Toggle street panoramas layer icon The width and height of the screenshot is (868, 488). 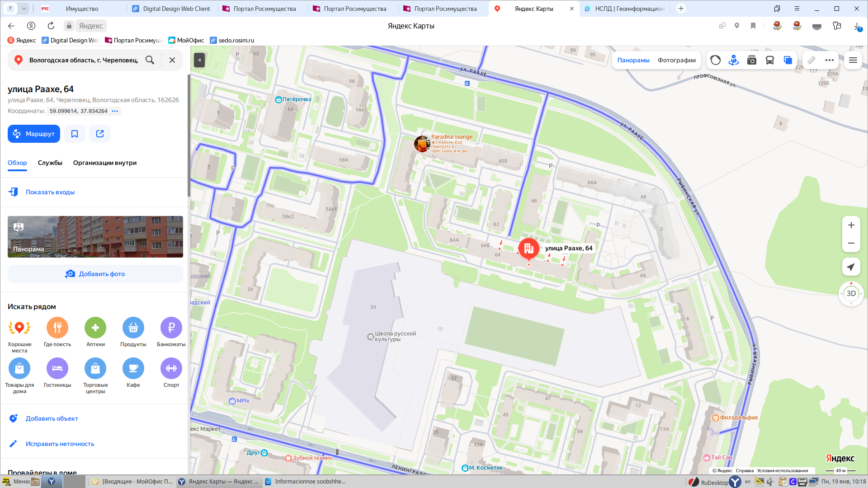click(733, 60)
